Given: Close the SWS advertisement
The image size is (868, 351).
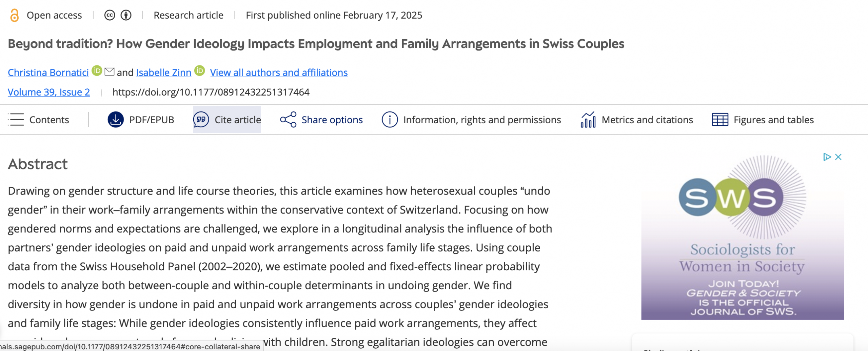Looking at the screenshot, I should coord(839,157).
